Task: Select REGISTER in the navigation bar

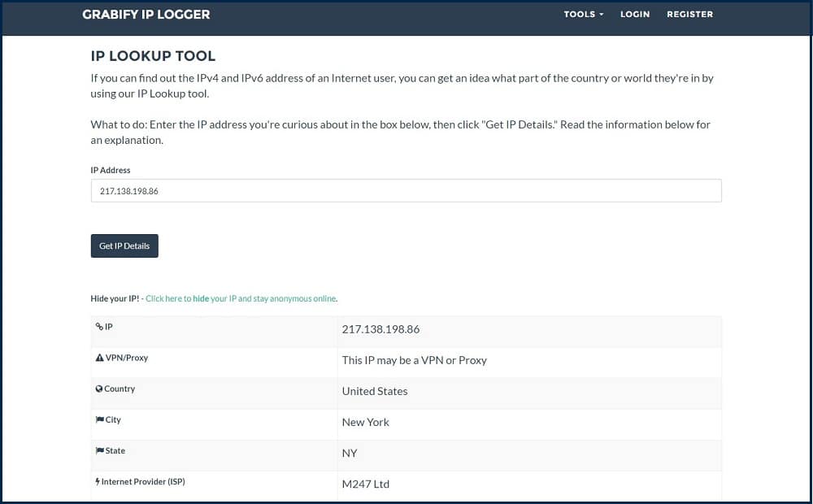Action: click(689, 14)
